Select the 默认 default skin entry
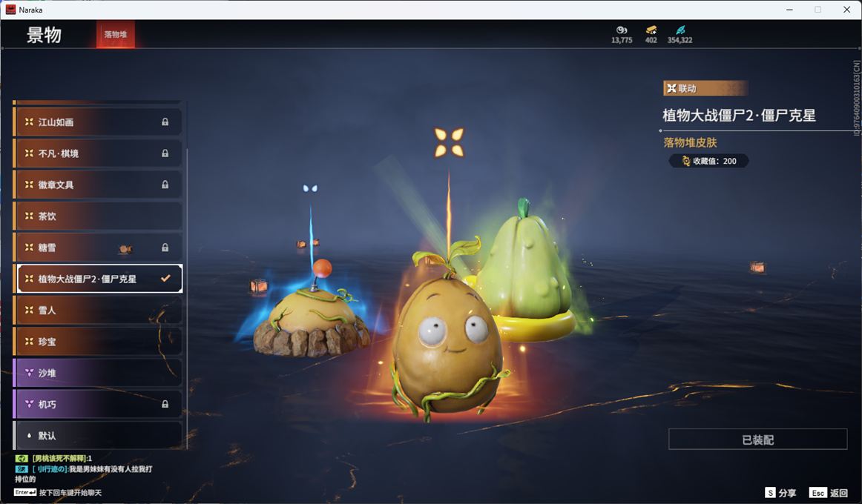 click(x=98, y=435)
